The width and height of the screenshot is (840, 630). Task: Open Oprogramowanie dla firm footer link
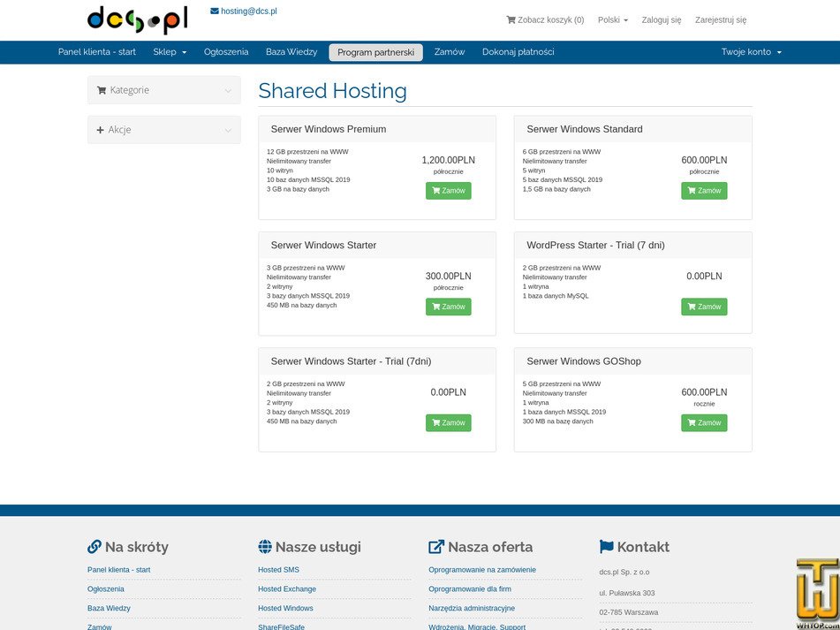pyautogui.click(x=470, y=588)
